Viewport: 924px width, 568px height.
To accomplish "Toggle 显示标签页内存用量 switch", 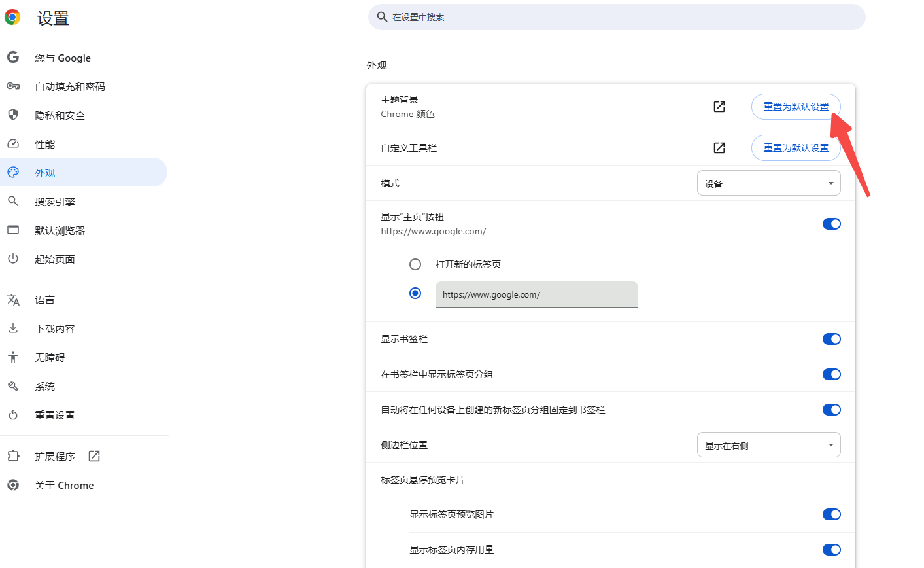I will click(832, 550).
